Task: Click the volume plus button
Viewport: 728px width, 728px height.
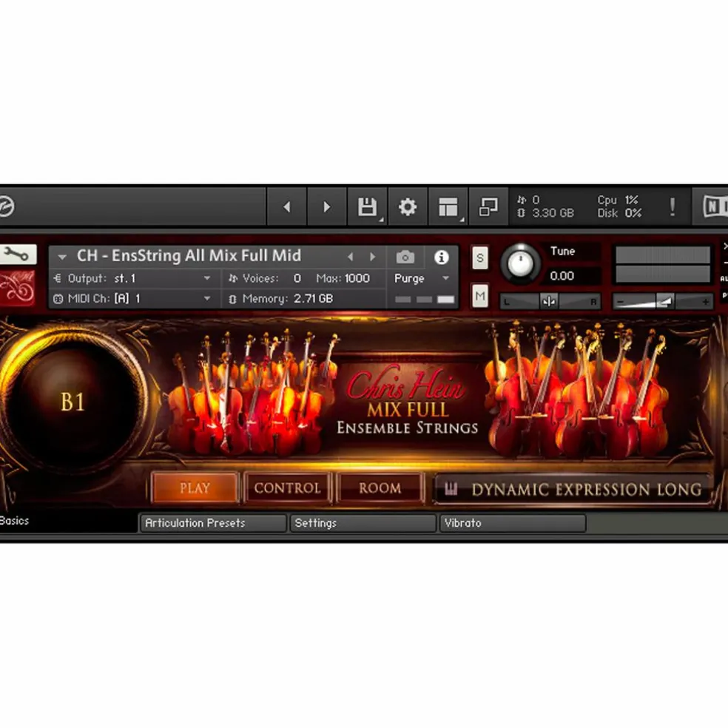Action: (x=706, y=303)
